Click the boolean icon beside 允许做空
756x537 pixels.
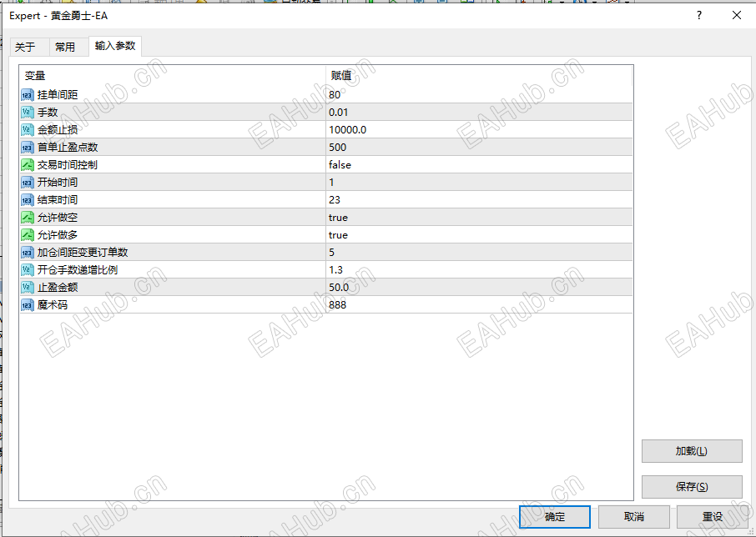[x=27, y=218]
